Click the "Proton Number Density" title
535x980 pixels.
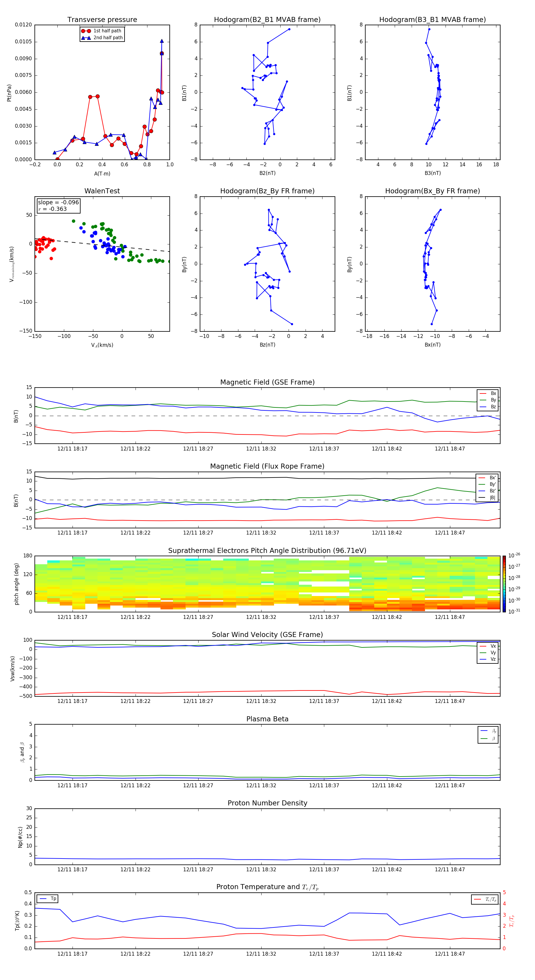[x=267, y=803]
